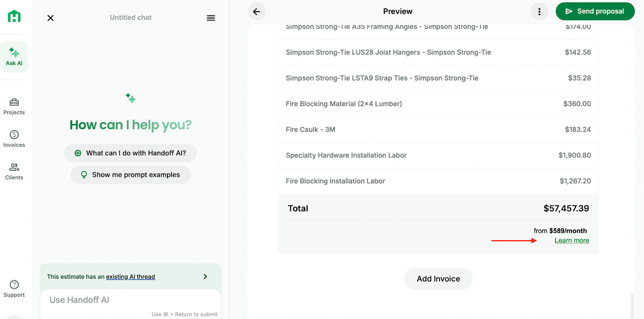The image size is (644, 319).
Task: Open the existing AI thread link
Action: (130, 277)
